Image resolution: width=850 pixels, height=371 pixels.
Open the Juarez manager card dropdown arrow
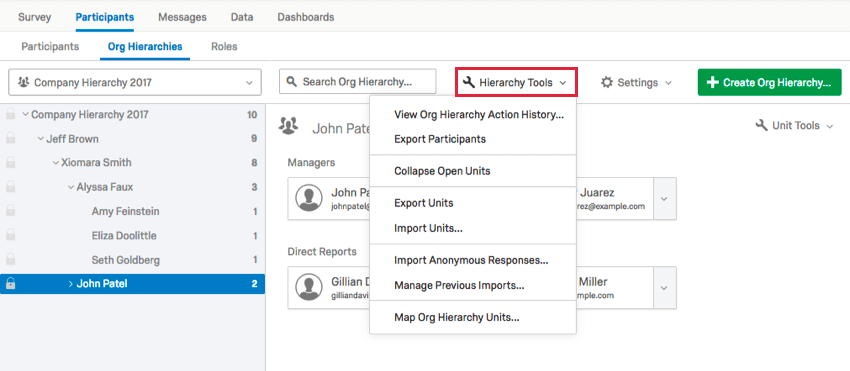pyautogui.click(x=664, y=198)
